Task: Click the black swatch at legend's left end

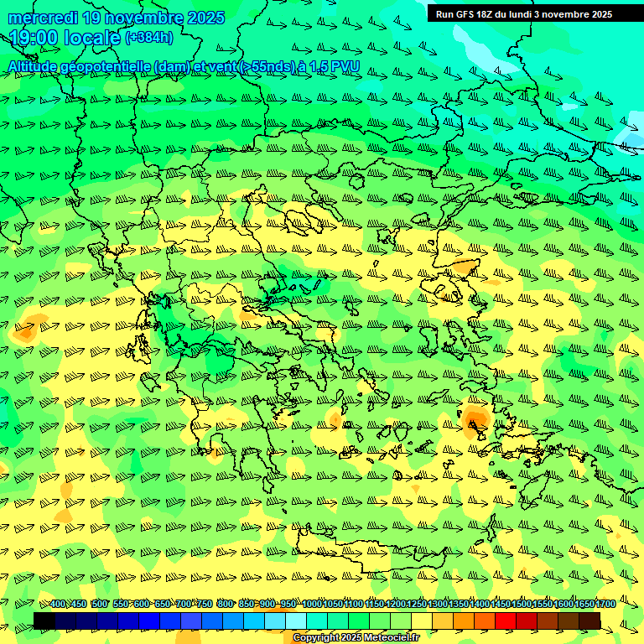Action: pyautogui.click(x=44, y=621)
